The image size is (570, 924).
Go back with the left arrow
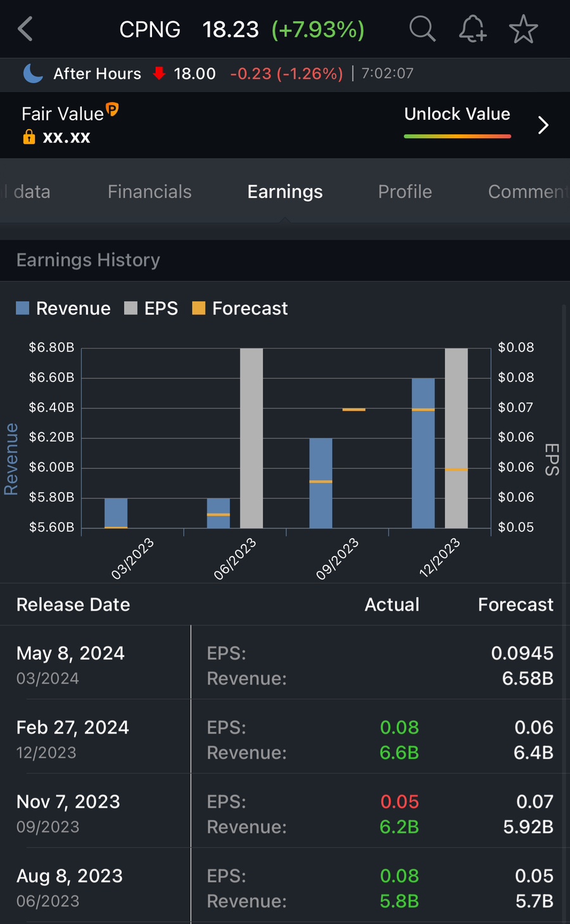pyautogui.click(x=25, y=29)
